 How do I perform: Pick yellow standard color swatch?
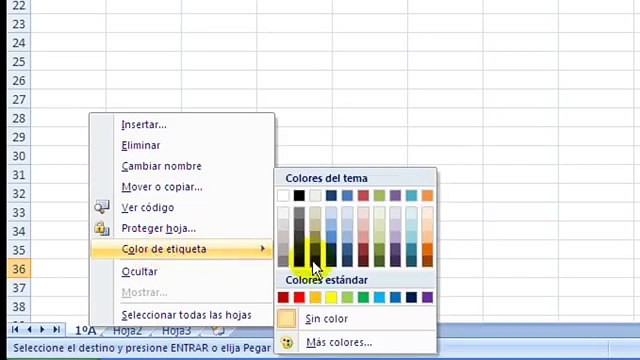[x=331, y=297]
